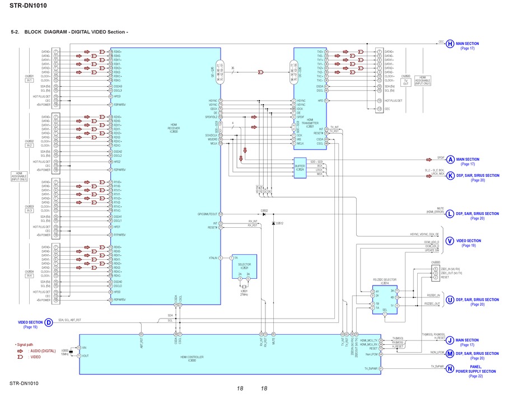Click the XTALIN pin label
Screen dimensions: 532x398
[x=213, y=258]
